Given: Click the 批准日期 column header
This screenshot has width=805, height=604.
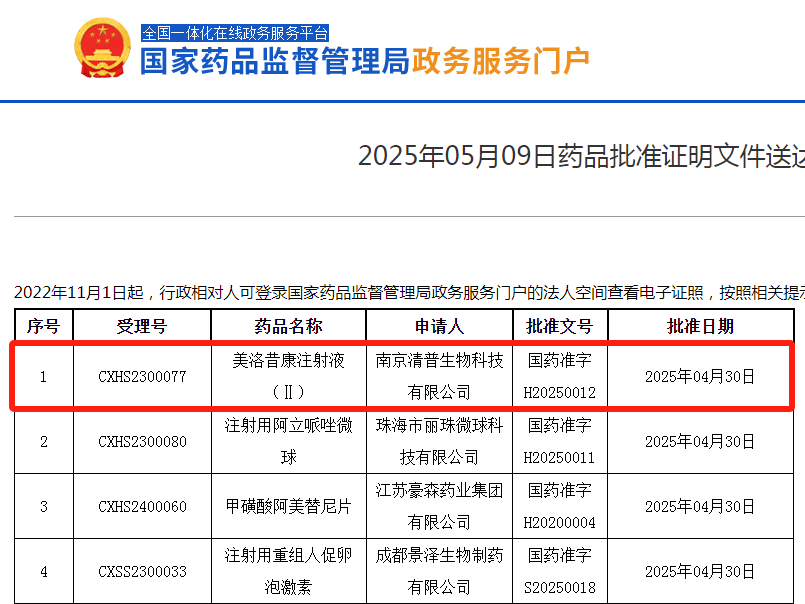Looking at the screenshot, I should [700, 326].
